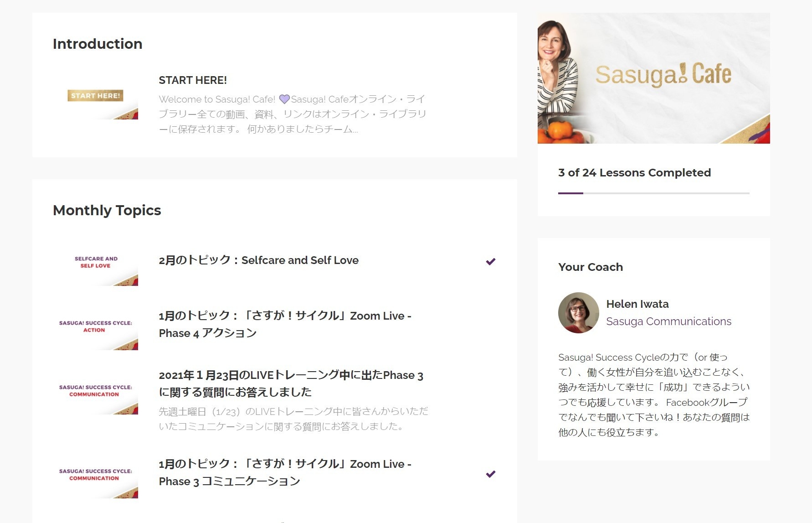Screen dimensions: 812x523
Task: Click the purple heart emoji in the welcome text
Action: coord(284,99)
